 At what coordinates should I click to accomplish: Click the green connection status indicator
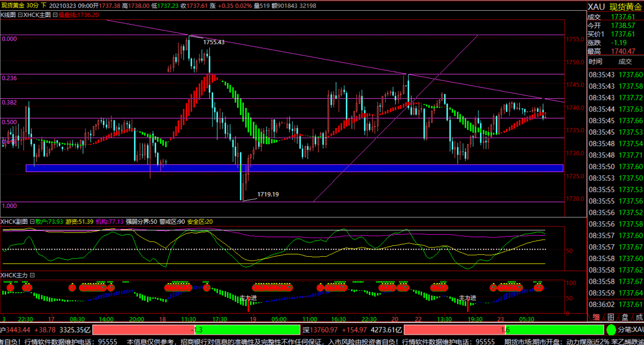(x=611, y=330)
